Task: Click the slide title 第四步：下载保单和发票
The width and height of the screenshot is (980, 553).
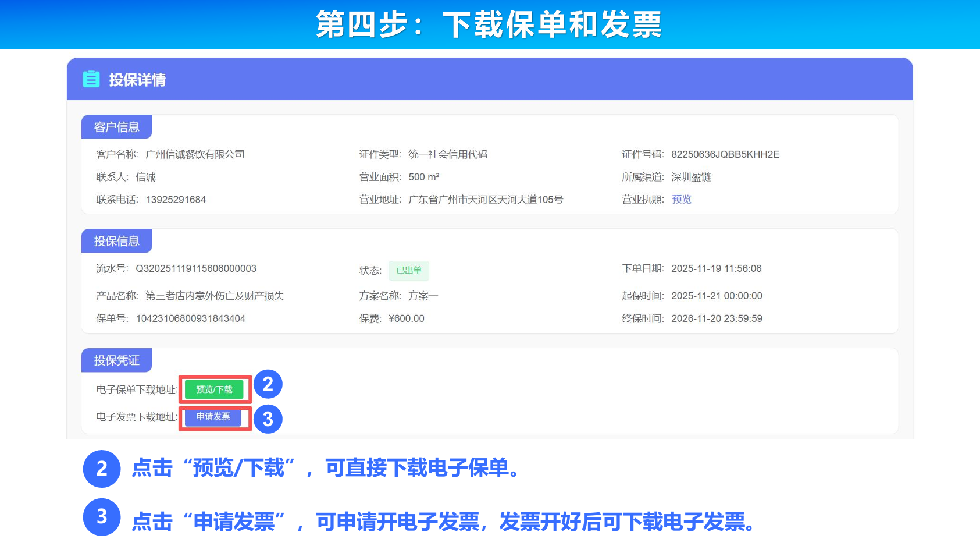Action: tap(489, 24)
